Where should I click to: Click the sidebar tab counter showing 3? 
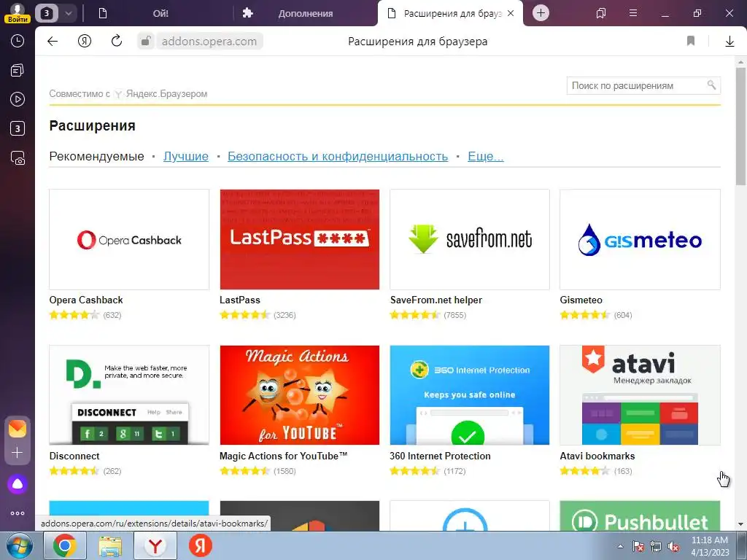tap(18, 128)
